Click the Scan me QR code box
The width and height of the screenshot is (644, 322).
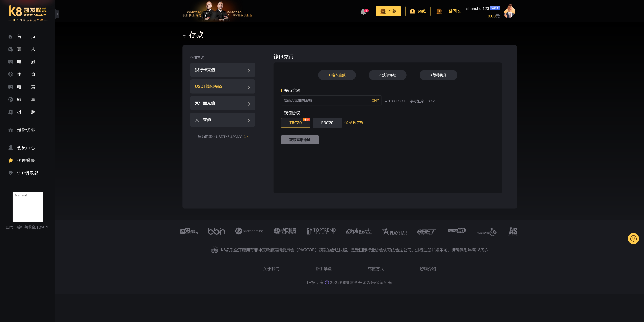[28, 207]
